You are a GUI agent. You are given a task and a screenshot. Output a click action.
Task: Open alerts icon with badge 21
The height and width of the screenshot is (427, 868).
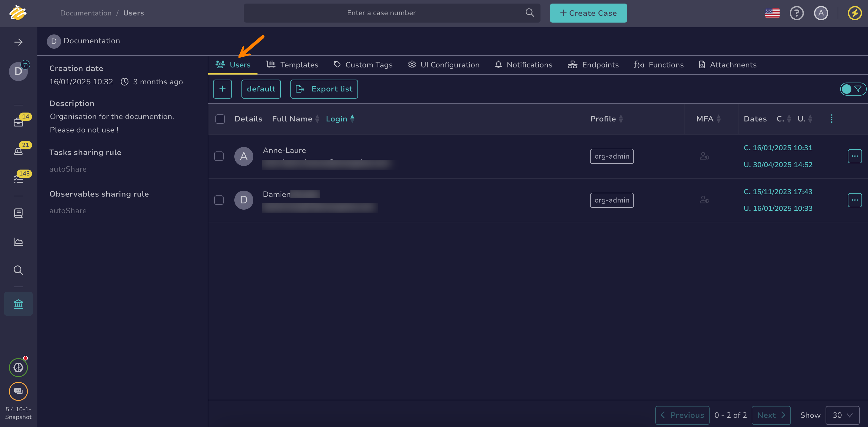pos(18,151)
